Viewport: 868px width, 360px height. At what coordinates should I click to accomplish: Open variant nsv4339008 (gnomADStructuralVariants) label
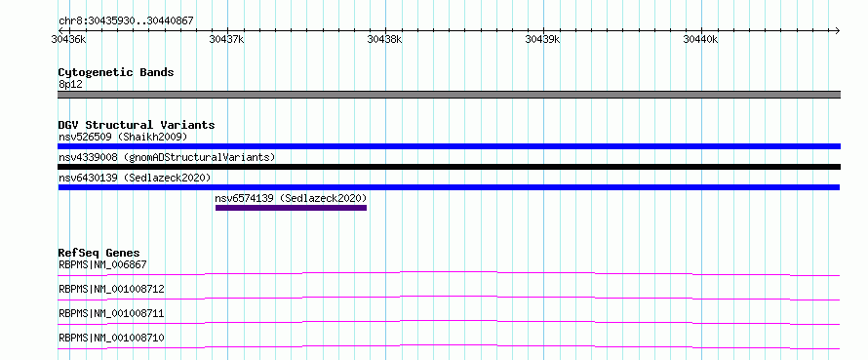click(167, 157)
